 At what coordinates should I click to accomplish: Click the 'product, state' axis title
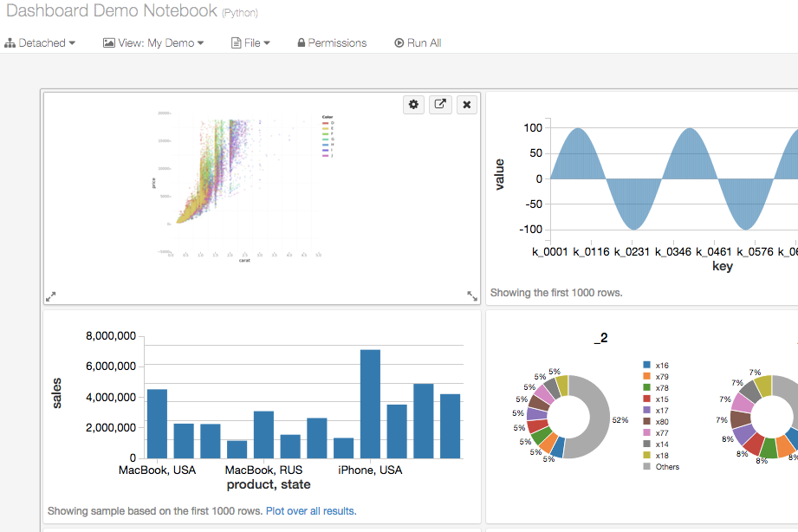point(269,484)
